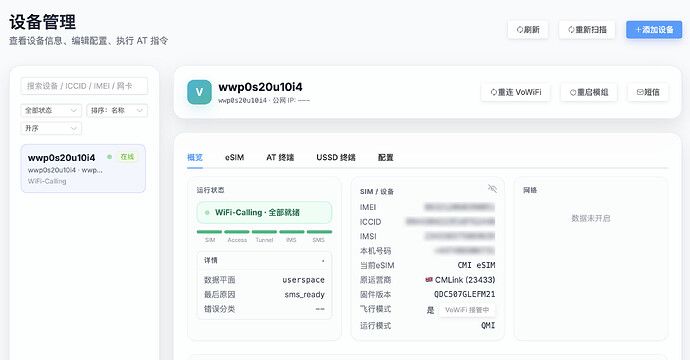Screen dimensions: 690x360
Task: Switch to the AT 终端 tab
Action: (280, 157)
